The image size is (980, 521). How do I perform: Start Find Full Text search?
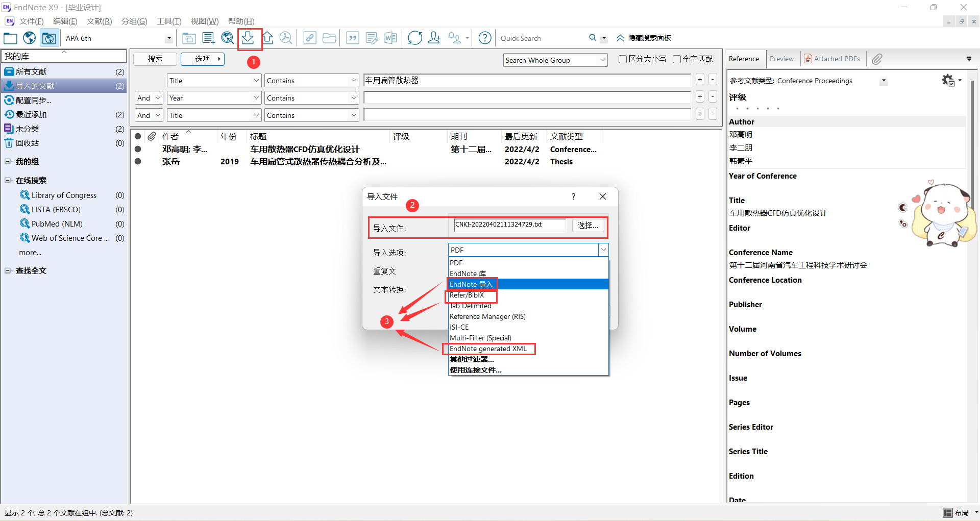286,38
